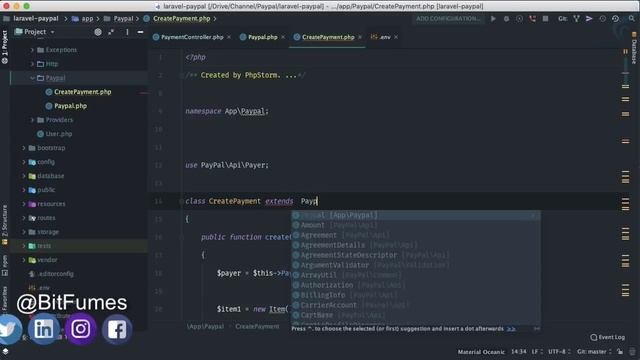Toggle the 1: Project side tool window

click(5, 47)
